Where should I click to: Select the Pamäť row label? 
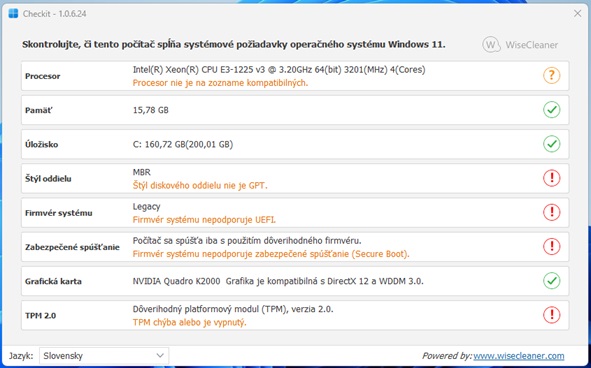39,110
